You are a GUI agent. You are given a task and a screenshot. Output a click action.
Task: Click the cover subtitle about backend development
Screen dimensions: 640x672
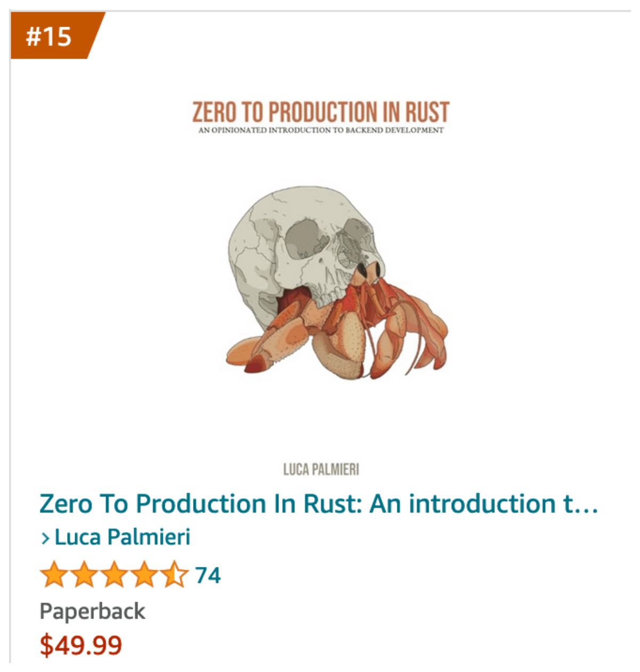pos(321,130)
